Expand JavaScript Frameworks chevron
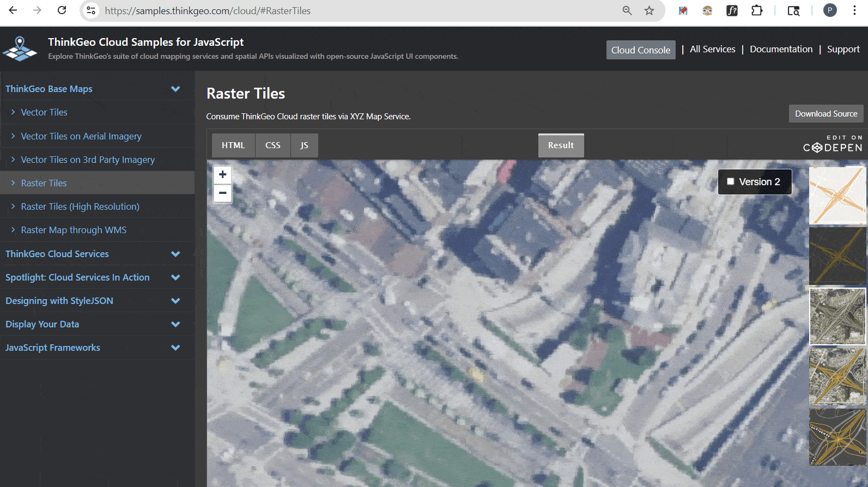This screenshot has height=487, width=868. click(x=175, y=348)
